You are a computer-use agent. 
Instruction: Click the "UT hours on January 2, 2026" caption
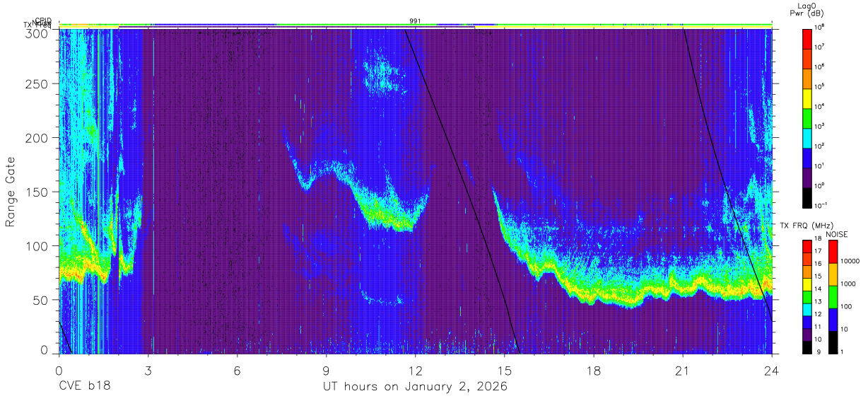[416, 387]
